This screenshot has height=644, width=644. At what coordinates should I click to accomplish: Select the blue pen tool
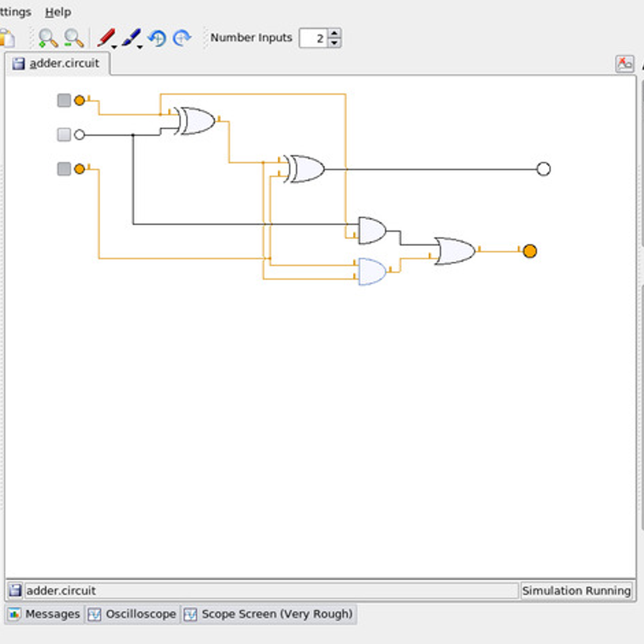(x=130, y=38)
